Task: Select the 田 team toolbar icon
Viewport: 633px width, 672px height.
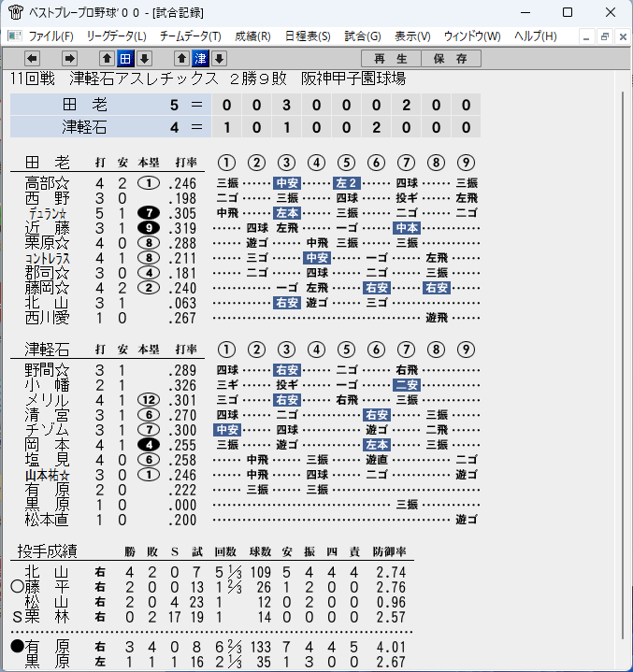Action: click(125, 58)
